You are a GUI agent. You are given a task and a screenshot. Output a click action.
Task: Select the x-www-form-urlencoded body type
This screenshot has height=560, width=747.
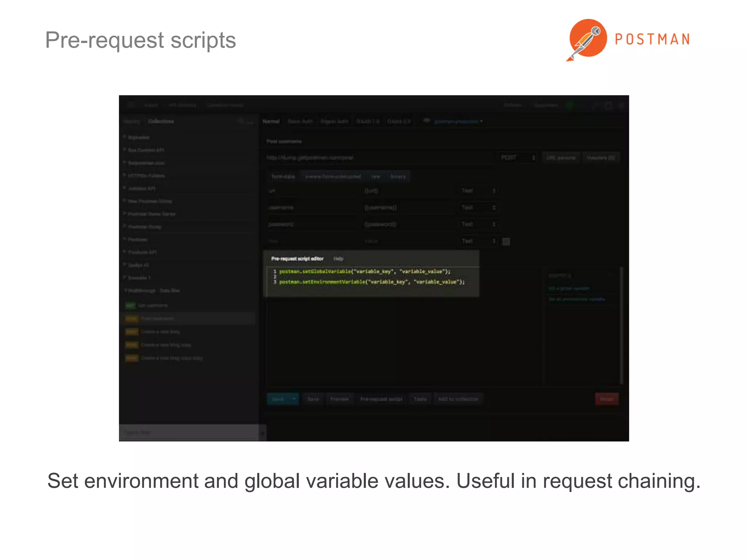pyautogui.click(x=333, y=176)
